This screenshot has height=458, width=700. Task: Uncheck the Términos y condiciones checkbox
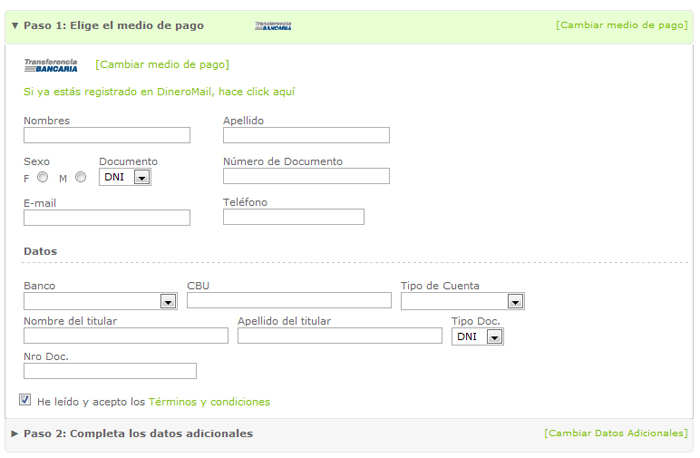25,400
